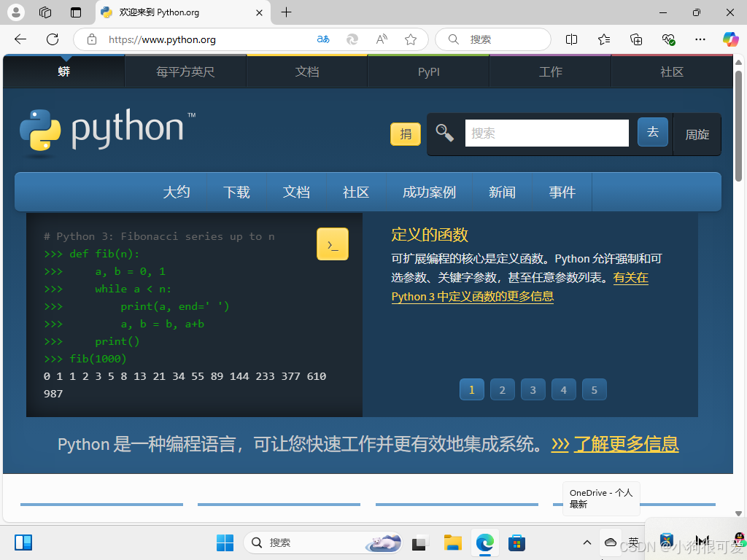
Task: Click the Edge icon in taskbar
Action: [485, 542]
